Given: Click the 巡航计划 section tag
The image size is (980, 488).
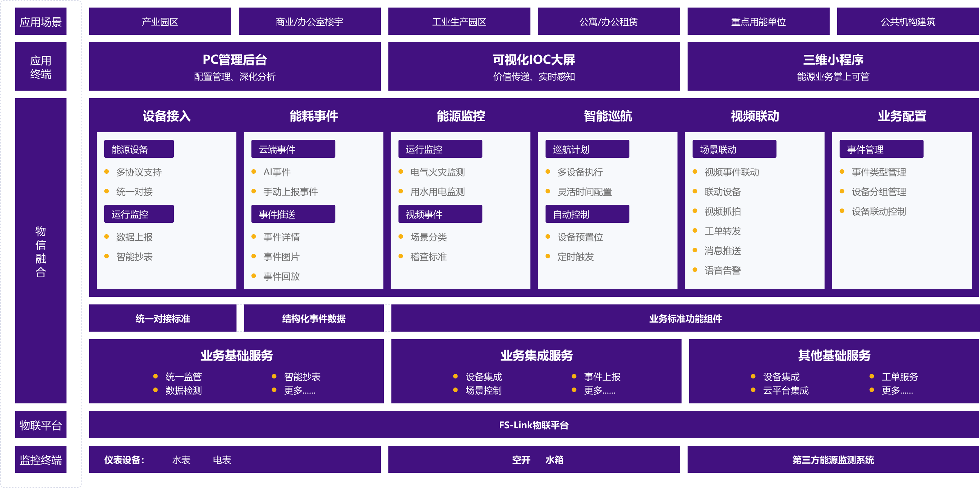Looking at the screenshot, I should coord(587,149).
